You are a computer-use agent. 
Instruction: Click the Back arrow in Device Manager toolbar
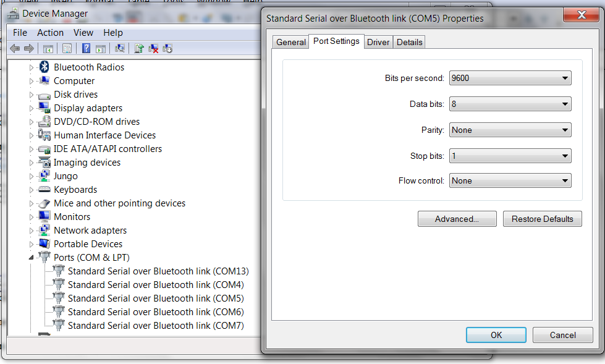click(x=15, y=49)
